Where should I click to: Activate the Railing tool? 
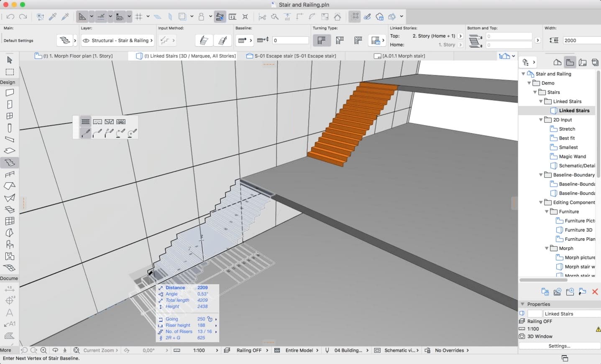point(10,174)
